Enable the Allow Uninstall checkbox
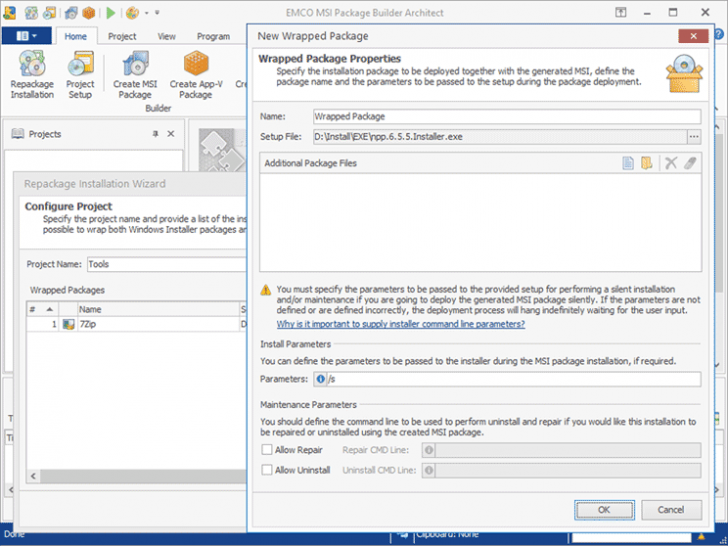 [267, 470]
